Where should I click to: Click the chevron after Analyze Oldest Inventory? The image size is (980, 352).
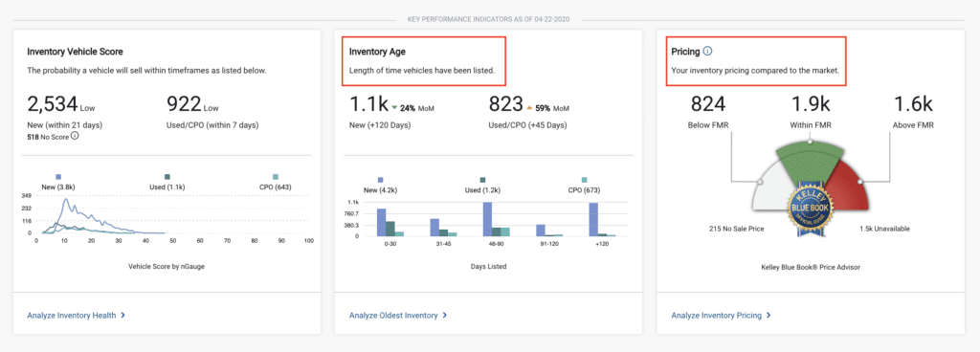(x=444, y=316)
